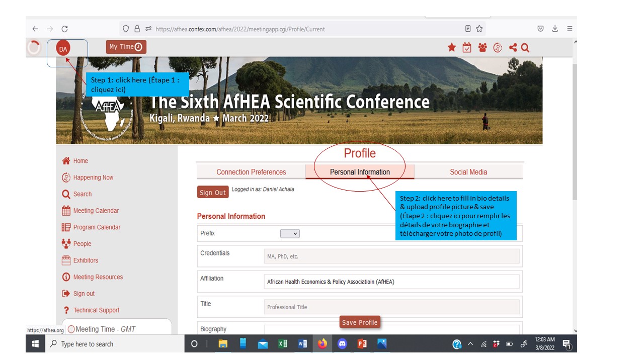Open the people group icon in top bar

[x=482, y=47]
